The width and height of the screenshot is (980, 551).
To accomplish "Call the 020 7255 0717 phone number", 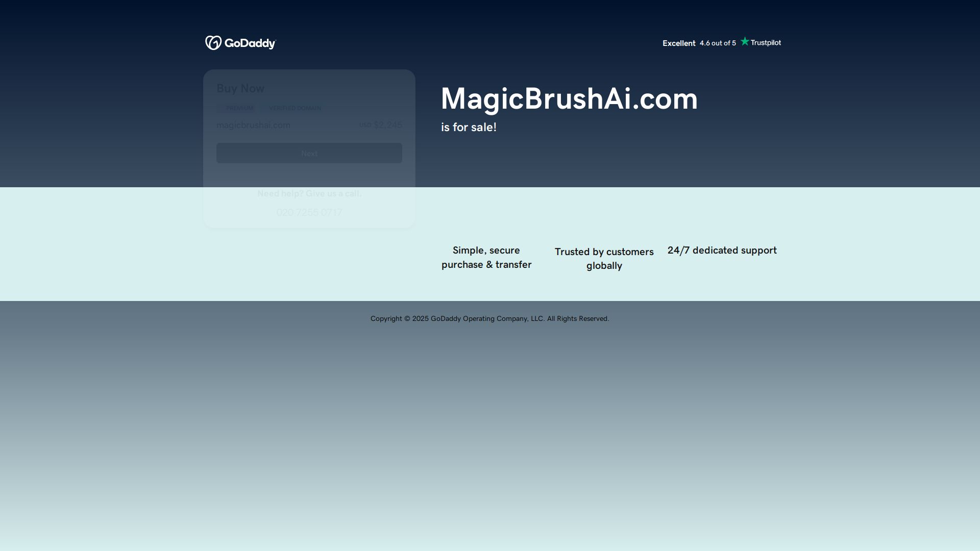I will (x=309, y=212).
